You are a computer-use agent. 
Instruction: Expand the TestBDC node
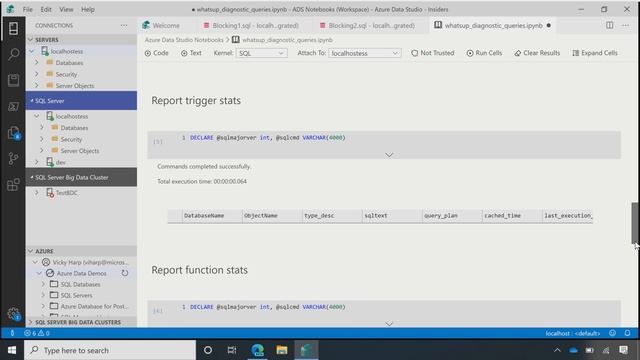pyautogui.click(x=37, y=193)
